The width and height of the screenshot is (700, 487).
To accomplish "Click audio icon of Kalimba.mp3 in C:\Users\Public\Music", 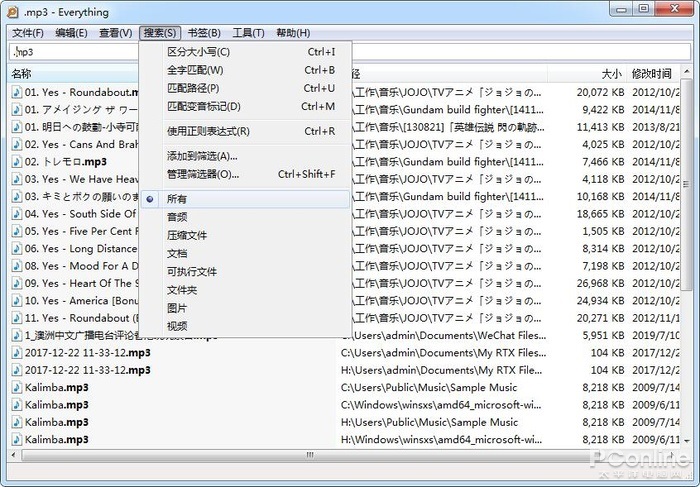I will pyautogui.click(x=17, y=388).
